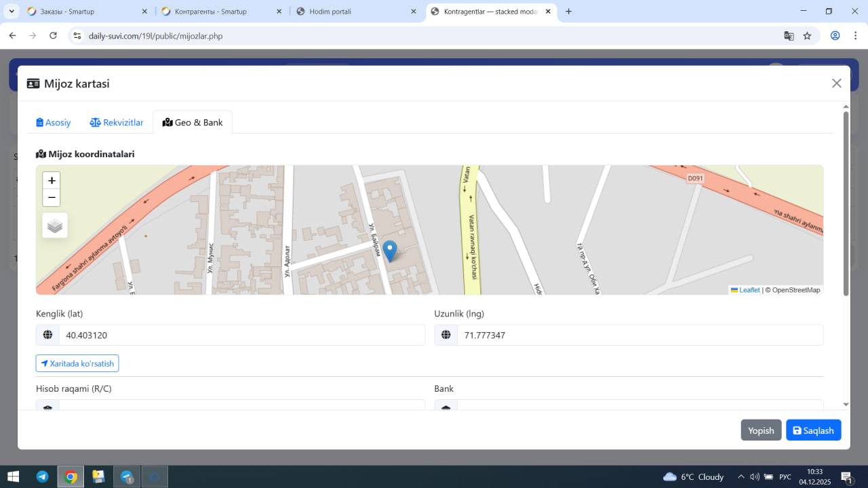Switch to the Заказы - Smartup browser tab
The height and width of the screenshot is (488, 868).
coord(88,12)
